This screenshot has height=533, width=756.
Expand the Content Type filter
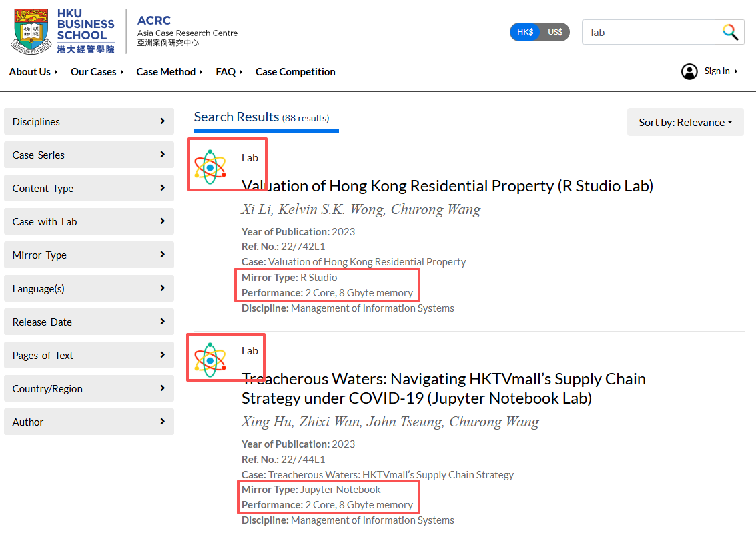point(89,188)
